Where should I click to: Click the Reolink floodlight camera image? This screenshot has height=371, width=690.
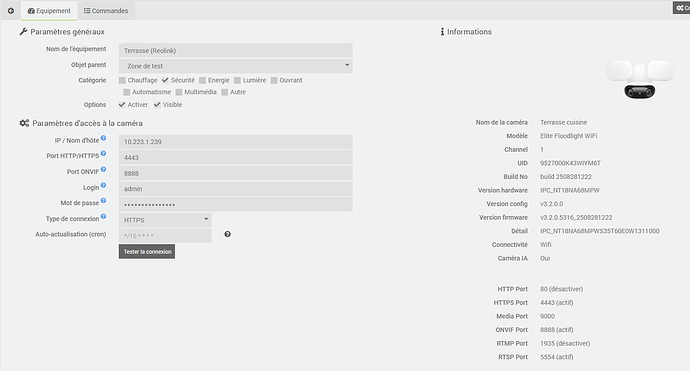click(x=639, y=79)
